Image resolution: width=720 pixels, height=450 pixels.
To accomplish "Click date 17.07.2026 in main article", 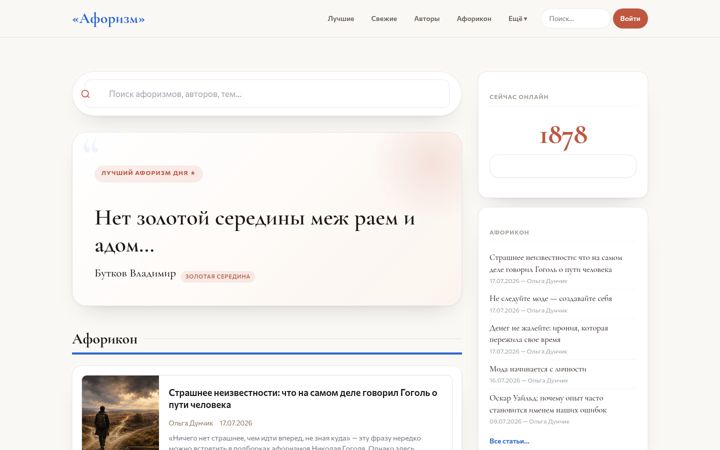I will point(236,423).
